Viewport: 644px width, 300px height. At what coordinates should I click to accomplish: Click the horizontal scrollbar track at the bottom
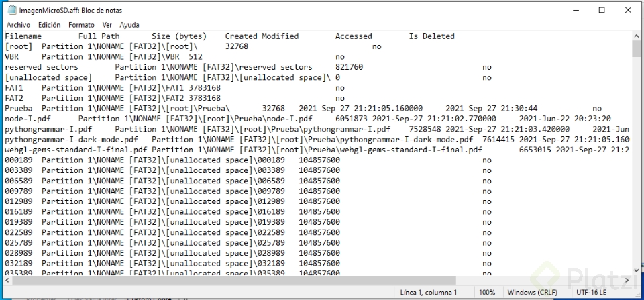point(315,281)
